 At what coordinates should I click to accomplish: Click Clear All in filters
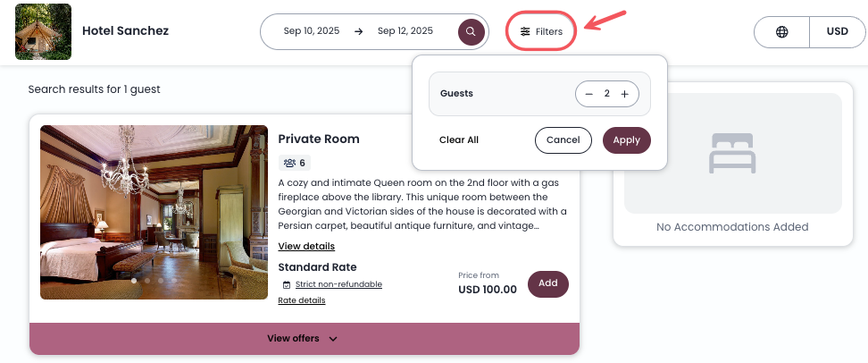pos(459,140)
